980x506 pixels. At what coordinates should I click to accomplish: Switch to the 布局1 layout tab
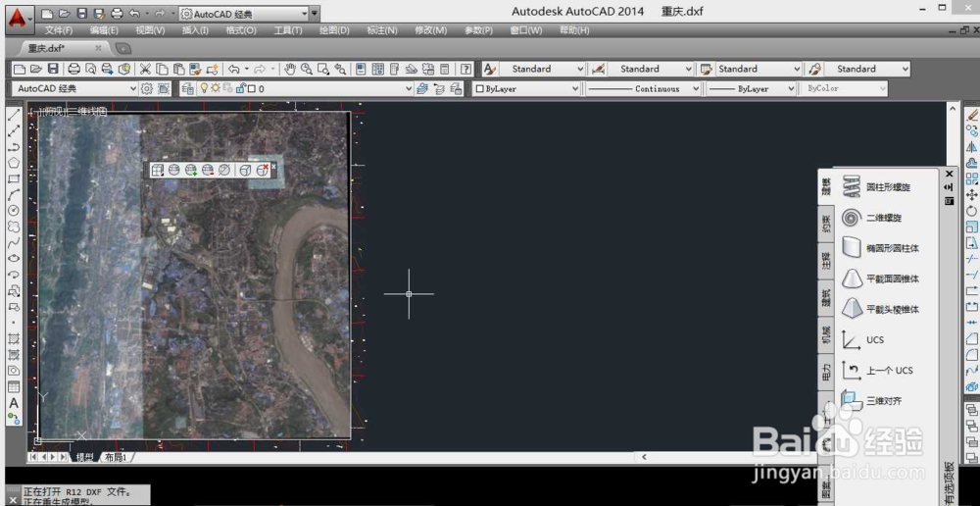pos(117,457)
